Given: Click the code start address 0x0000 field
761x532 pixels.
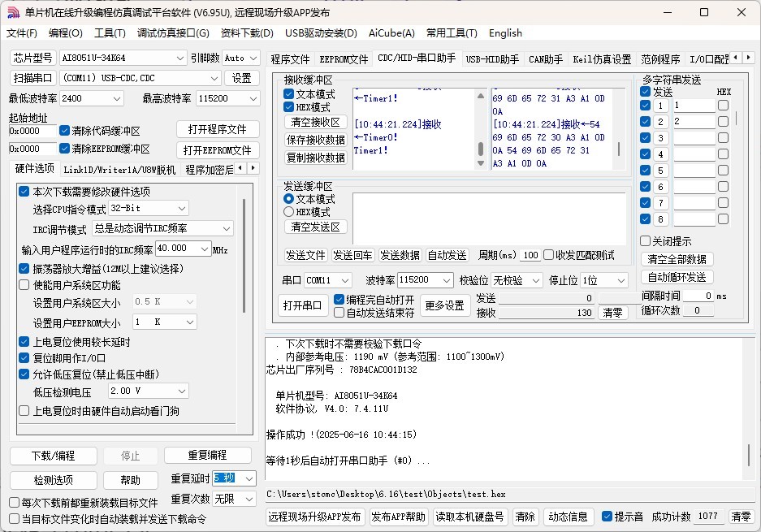Looking at the screenshot, I should pyautogui.click(x=32, y=131).
